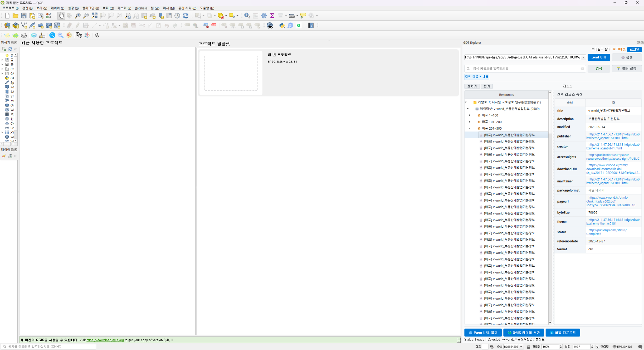This screenshot has width=644, height=350.
Task: Click the stacked layers plugin icon
Action: pyautogui.click(x=34, y=35)
